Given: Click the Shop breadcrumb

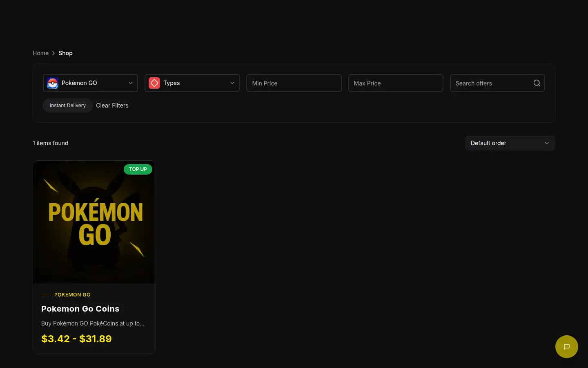Looking at the screenshot, I should coord(65,53).
